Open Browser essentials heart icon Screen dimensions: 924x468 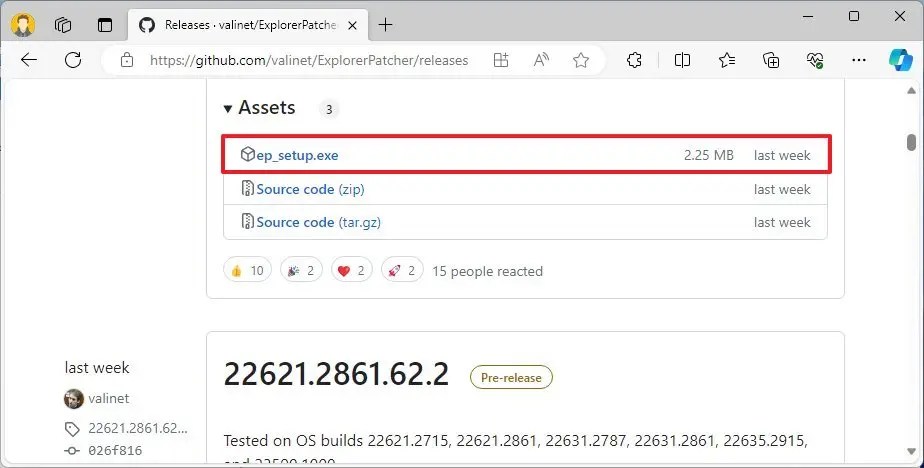click(x=815, y=60)
